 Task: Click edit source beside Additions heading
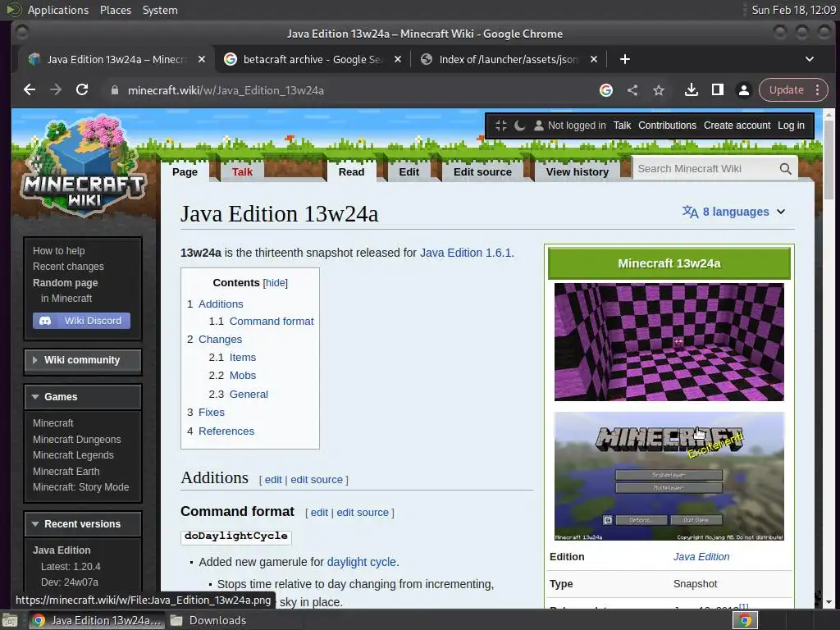tap(317, 480)
